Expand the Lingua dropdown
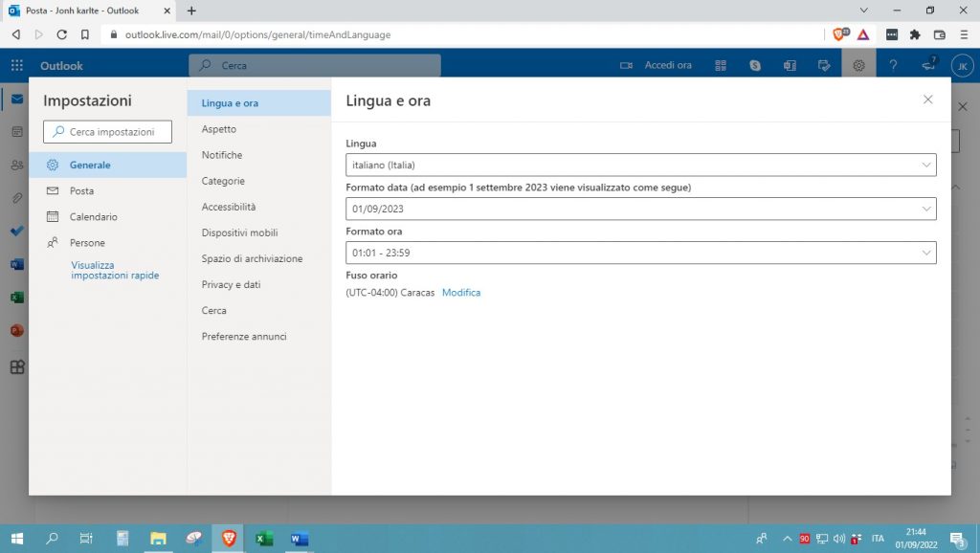Image resolution: width=980 pixels, height=553 pixels. coord(640,165)
